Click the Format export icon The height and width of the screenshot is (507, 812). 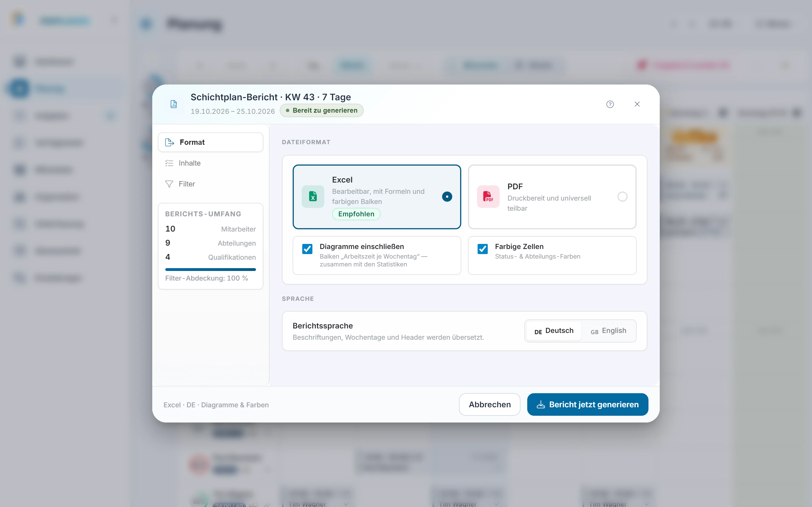pyautogui.click(x=170, y=143)
